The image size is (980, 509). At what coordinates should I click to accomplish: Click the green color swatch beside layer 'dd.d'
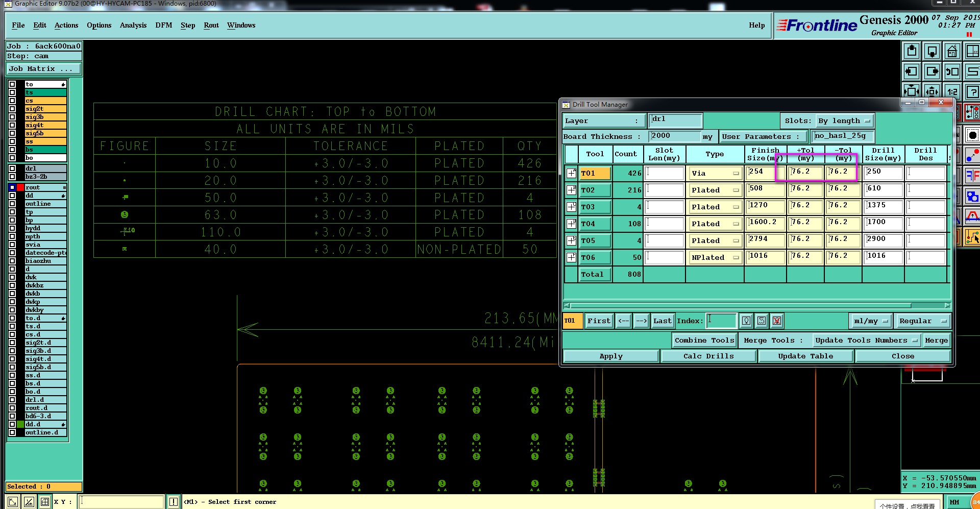coord(20,424)
